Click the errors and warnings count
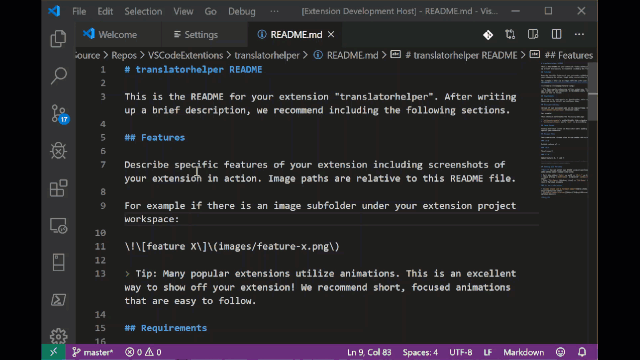Image resolution: width=640 pixels, height=360 pixels. point(143,352)
